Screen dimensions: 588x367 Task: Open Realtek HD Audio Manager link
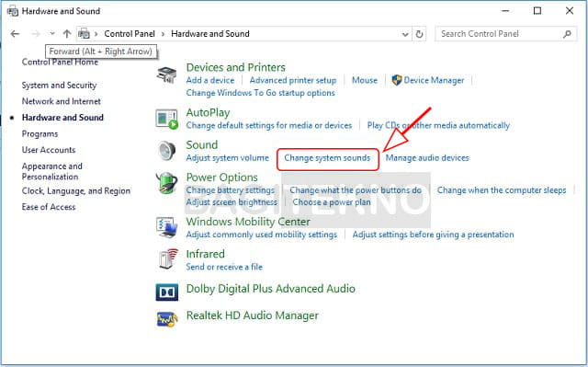[x=253, y=315]
